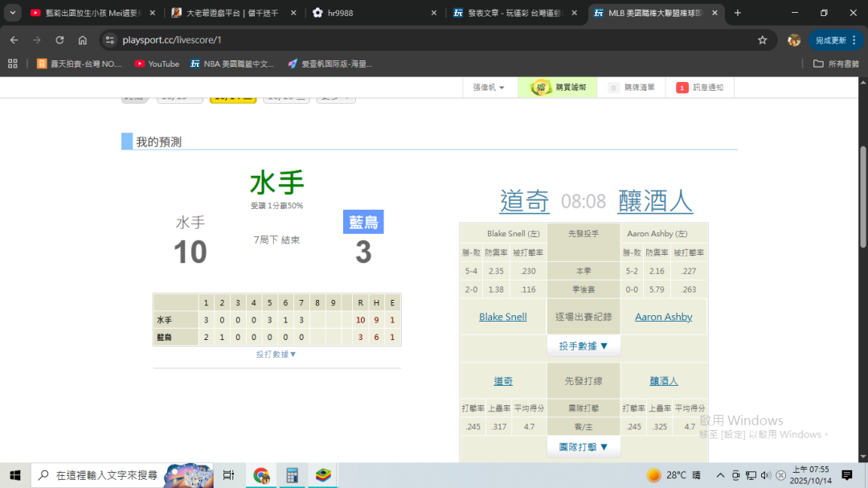Reload the playsport livescore page
Screen dimensions: 868x488
59,40
